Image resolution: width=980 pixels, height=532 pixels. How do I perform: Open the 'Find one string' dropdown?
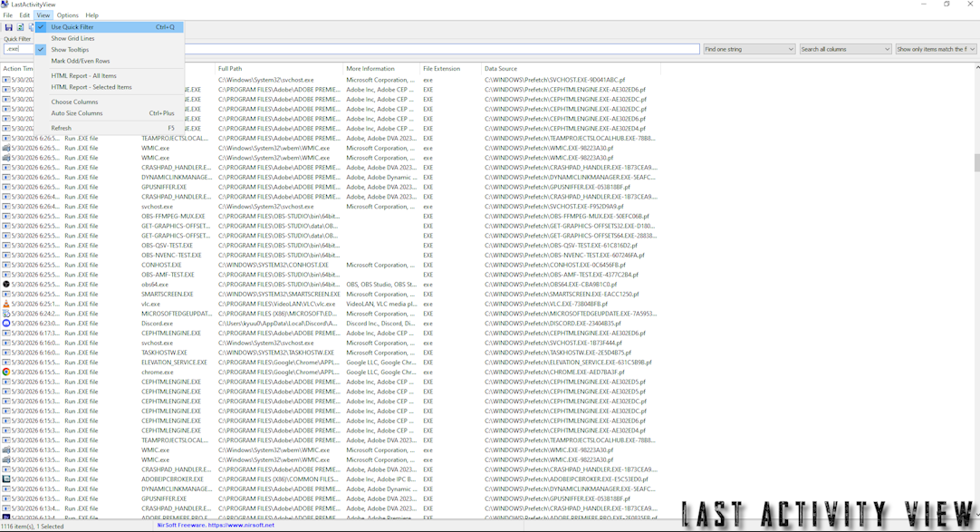pos(749,49)
